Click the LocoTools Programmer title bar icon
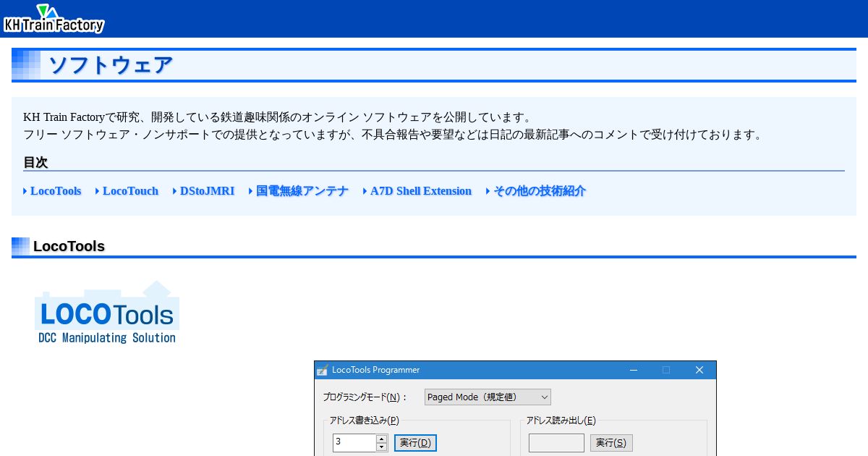The width and height of the screenshot is (868, 456). pos(323,370)
